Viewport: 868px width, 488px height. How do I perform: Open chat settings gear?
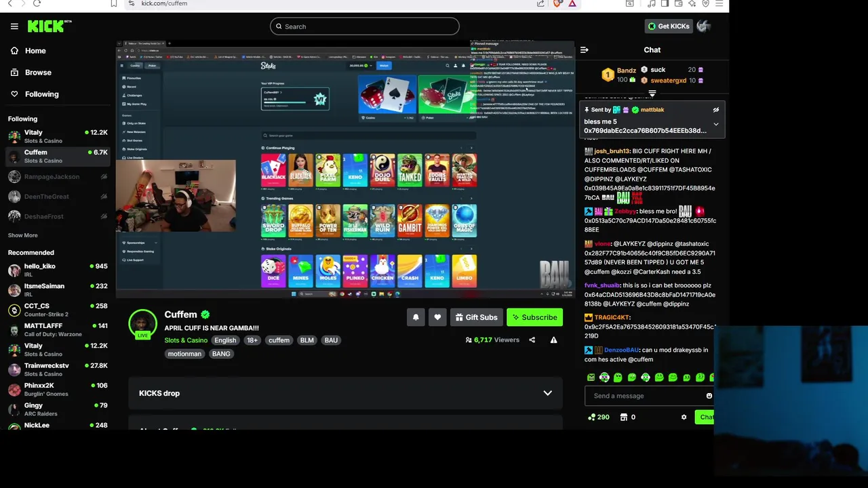coord(684,418)
